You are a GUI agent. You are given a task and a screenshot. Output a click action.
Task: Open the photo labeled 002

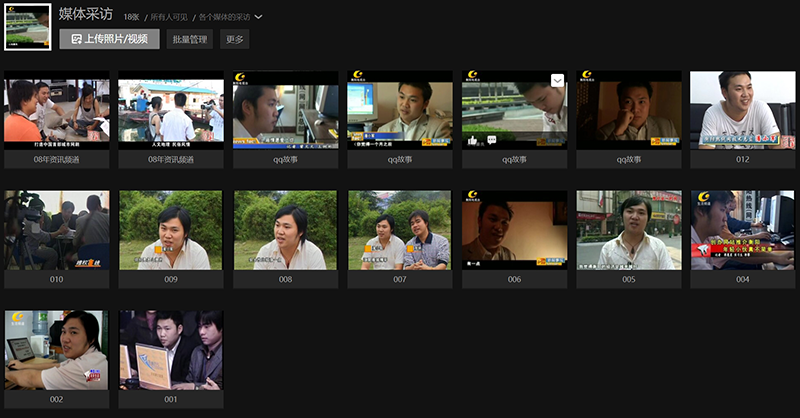pos(56,350)
